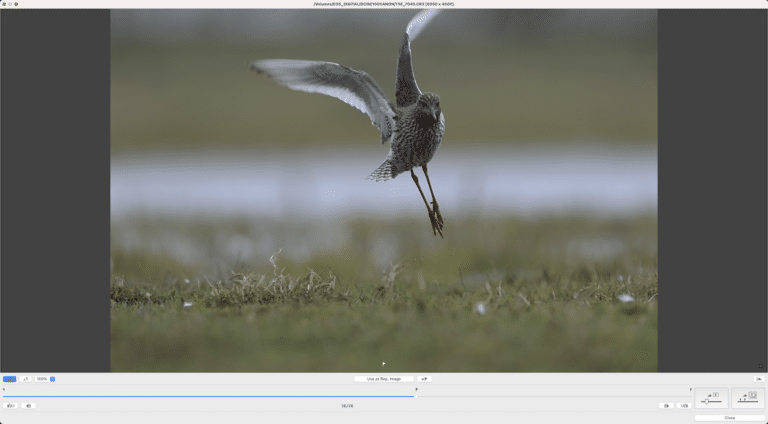The height and width of the screenshot is (424, 768).
Task: Jump back multiple frames with left skip button
Action: [x=10, y=406]
